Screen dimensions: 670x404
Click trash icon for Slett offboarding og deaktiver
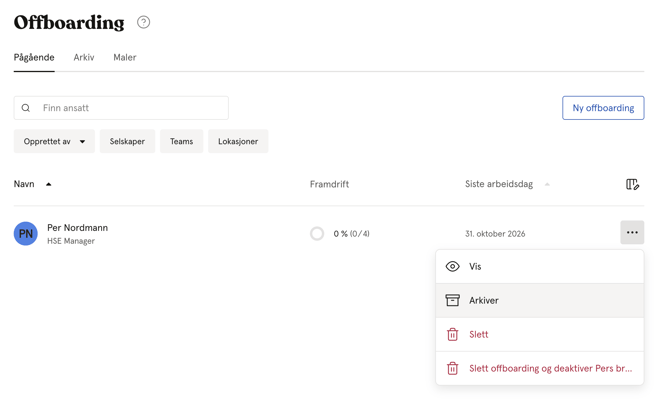(453, 368)
